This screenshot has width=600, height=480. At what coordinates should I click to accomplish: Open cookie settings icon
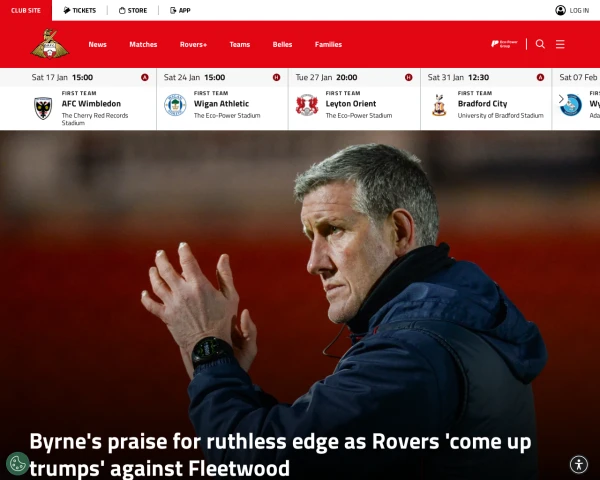[18, 464]
